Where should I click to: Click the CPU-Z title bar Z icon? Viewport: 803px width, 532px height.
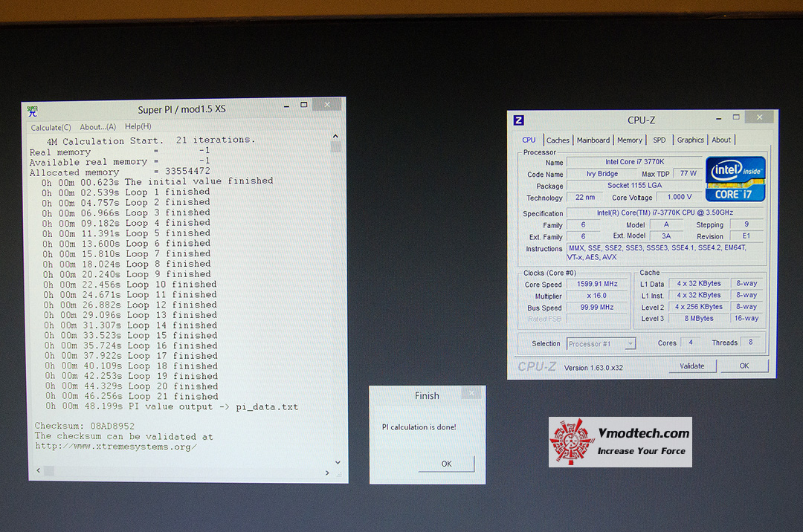[518, 120]
